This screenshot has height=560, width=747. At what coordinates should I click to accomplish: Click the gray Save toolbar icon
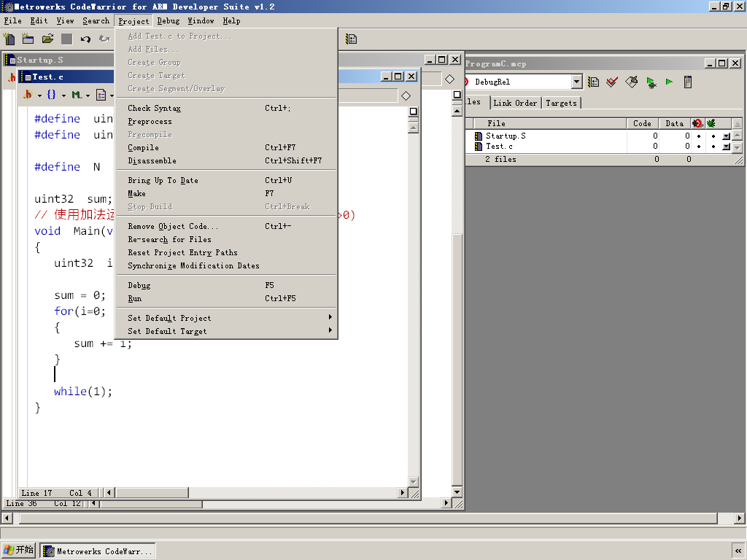(x=66, y=39)
